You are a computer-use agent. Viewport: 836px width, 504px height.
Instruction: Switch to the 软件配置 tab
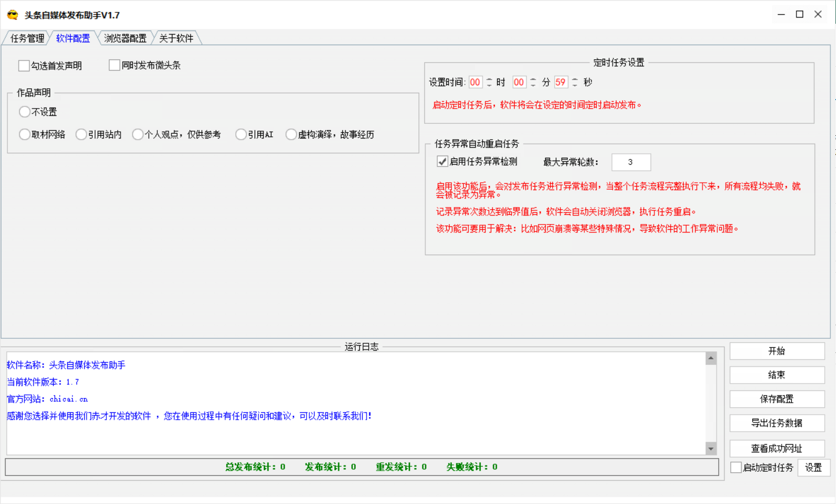(x=73, y=38)
